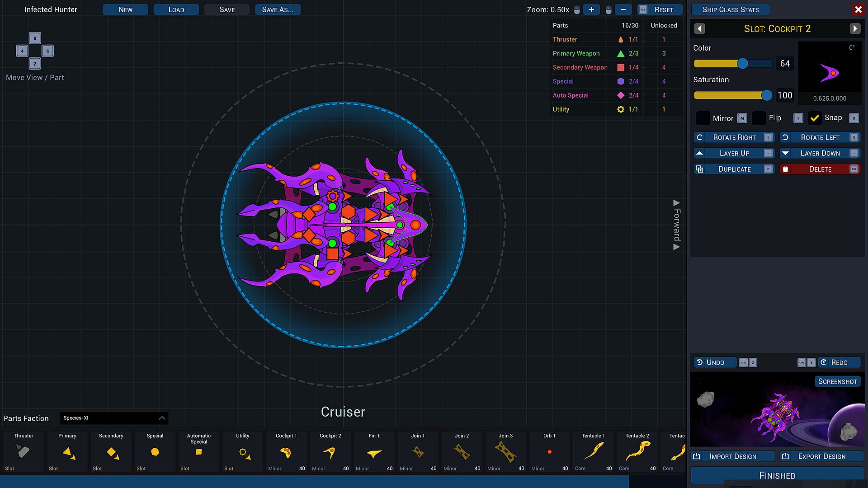Viewport: 868px width, 488px height.
Task: Click the zoom in plus button
Action: 591,9
